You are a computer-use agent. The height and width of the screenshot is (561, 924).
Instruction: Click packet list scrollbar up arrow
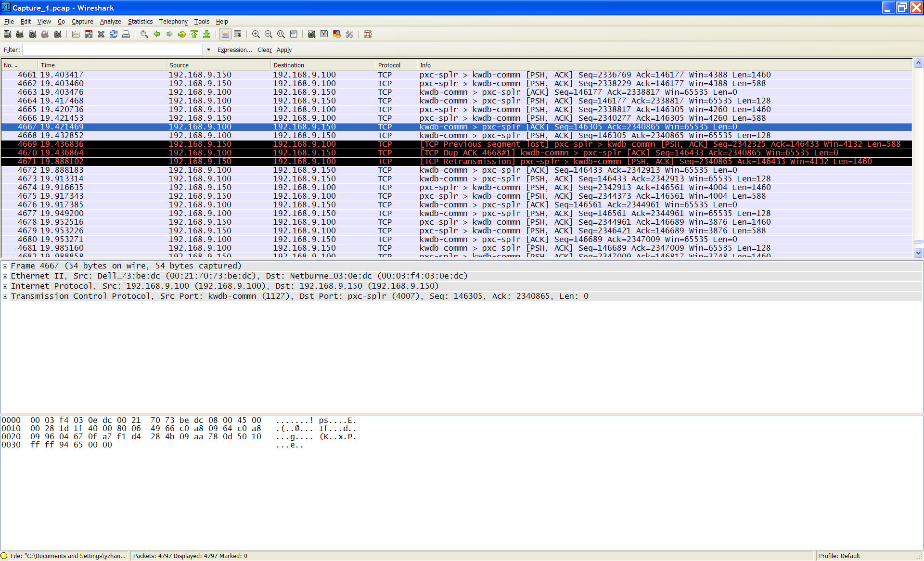(x=918, y=63)
